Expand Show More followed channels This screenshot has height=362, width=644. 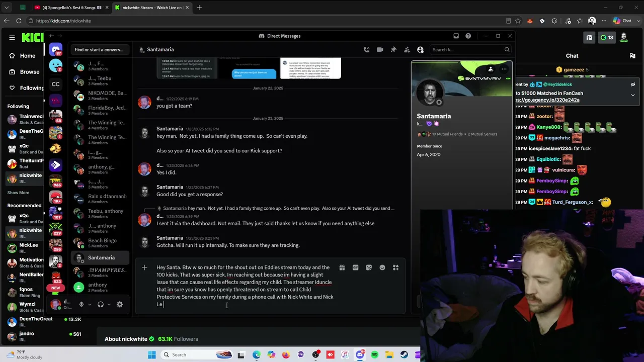click(18, 193)
